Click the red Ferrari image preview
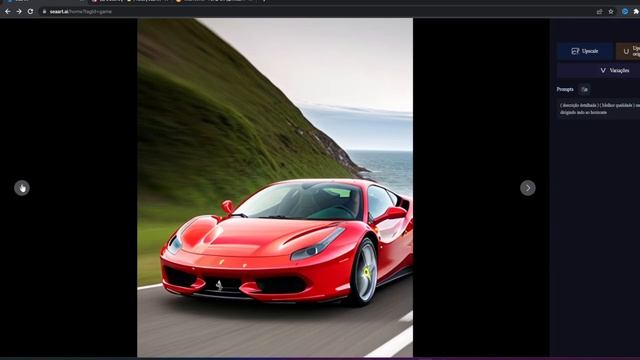 (275, 187)
